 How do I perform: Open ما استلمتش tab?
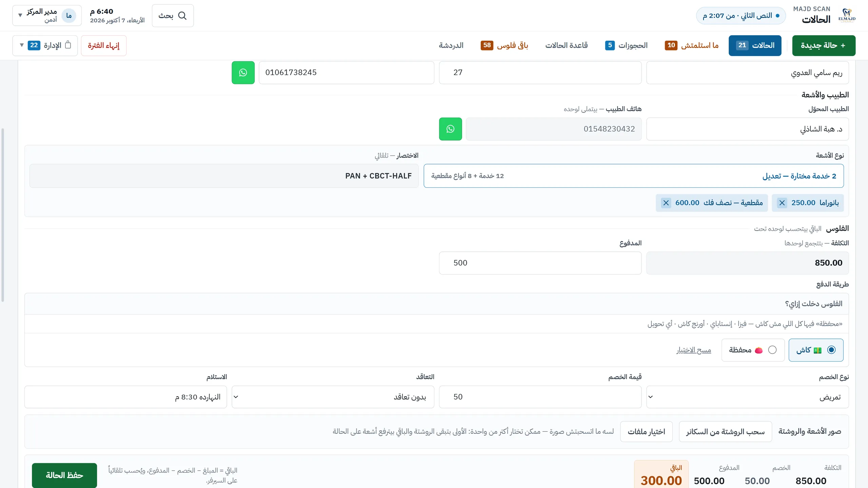(x=692, y=45)
